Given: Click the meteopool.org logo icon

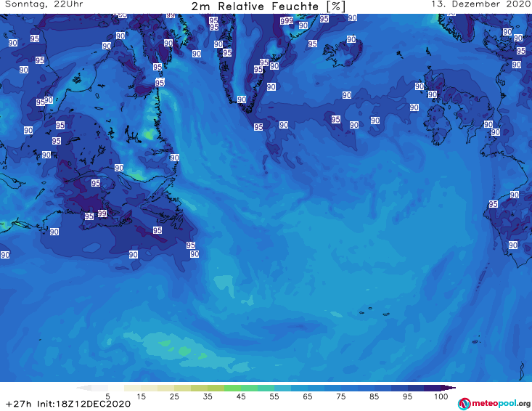Looking at the screenshot, I should 464,404.
